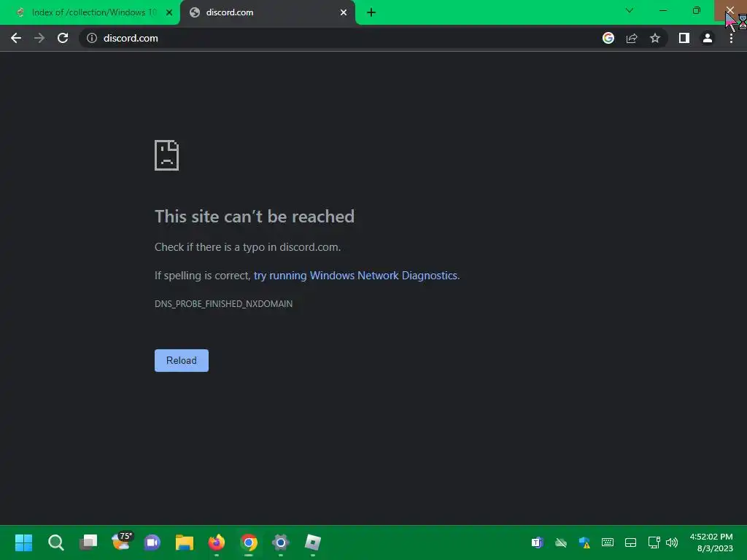Screen dimensions: 747x560
Task: Click the OneDrive cloud tray icon
Action: pyautogui.click(x=561, y=542)
